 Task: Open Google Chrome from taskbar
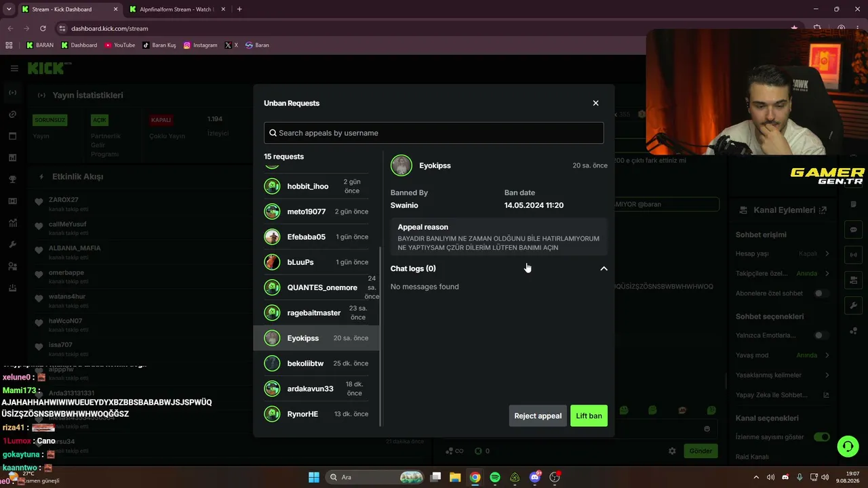click(475, 477)
